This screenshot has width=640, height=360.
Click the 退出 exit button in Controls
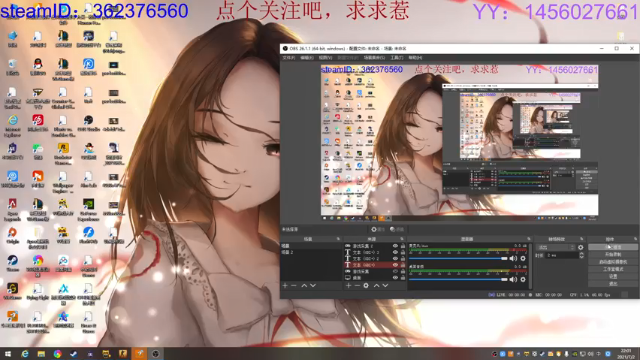(613, 284)
